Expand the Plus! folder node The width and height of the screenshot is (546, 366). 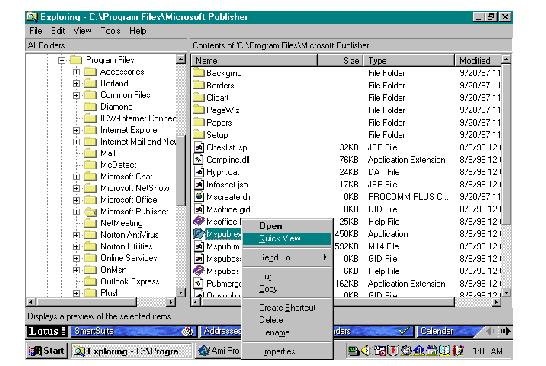tap(76, 293)
